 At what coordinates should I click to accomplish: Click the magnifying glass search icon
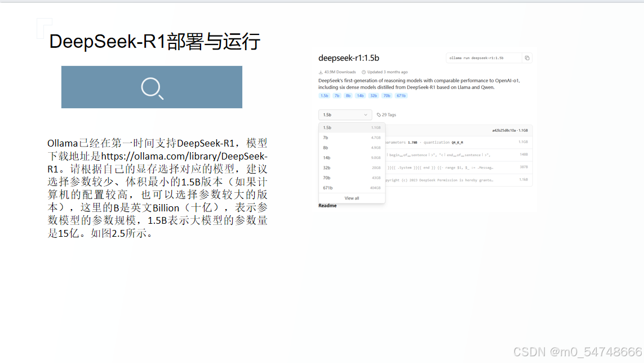click(x=152, y=88)
